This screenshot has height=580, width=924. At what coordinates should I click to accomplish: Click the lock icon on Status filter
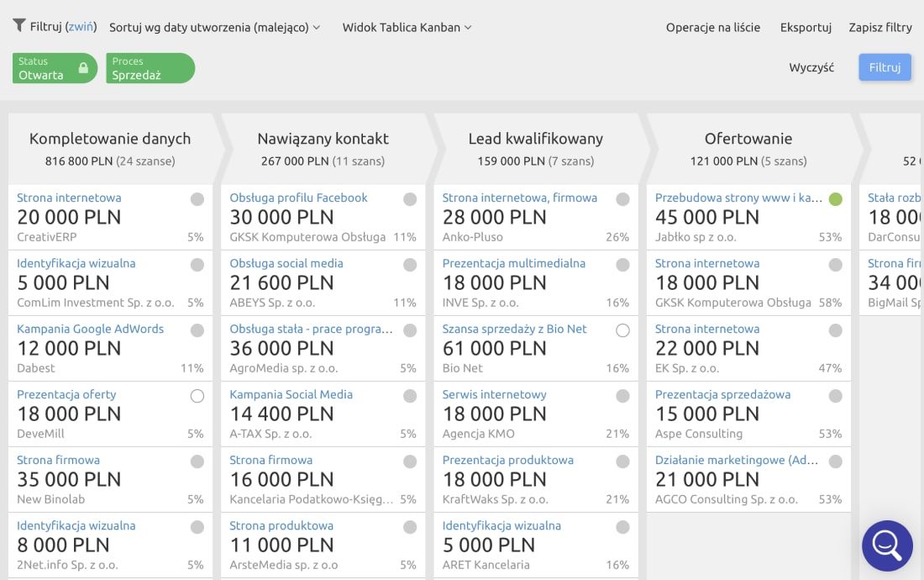83,68
